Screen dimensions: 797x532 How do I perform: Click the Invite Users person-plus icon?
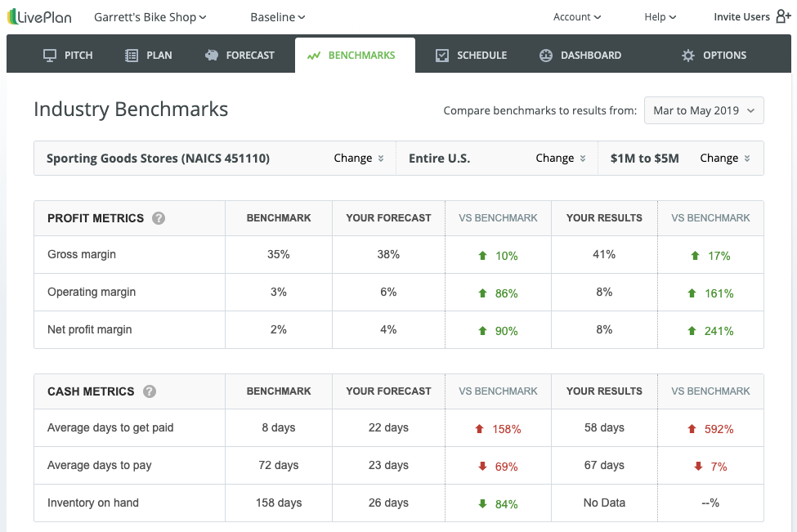click(782, 16)
